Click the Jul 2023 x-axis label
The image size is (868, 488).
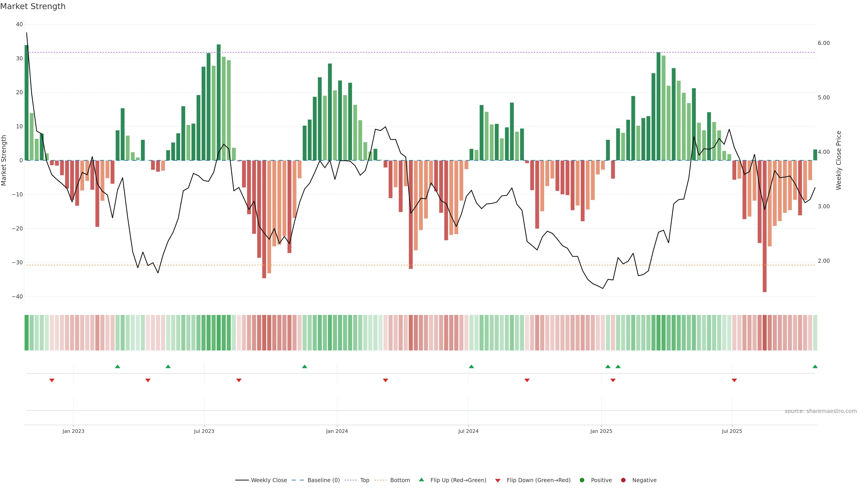click(x=204, y=431)
